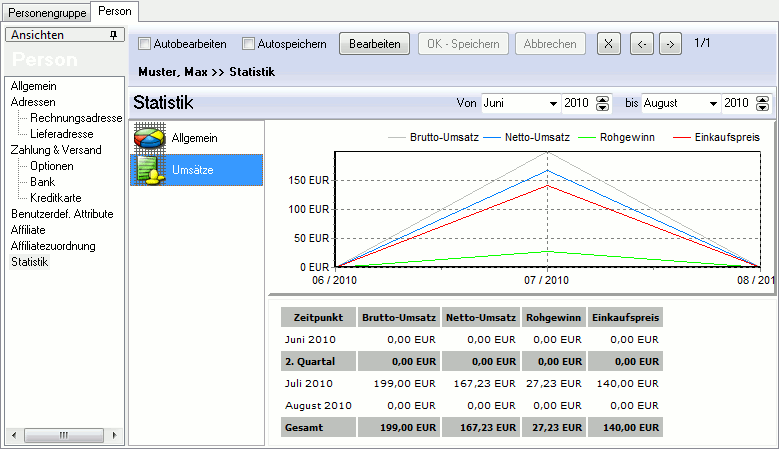Viewport: 779px width, 449px height.
Task: Click the 167,23 EUR value in Juli row
Action: (x=485, y=383)
